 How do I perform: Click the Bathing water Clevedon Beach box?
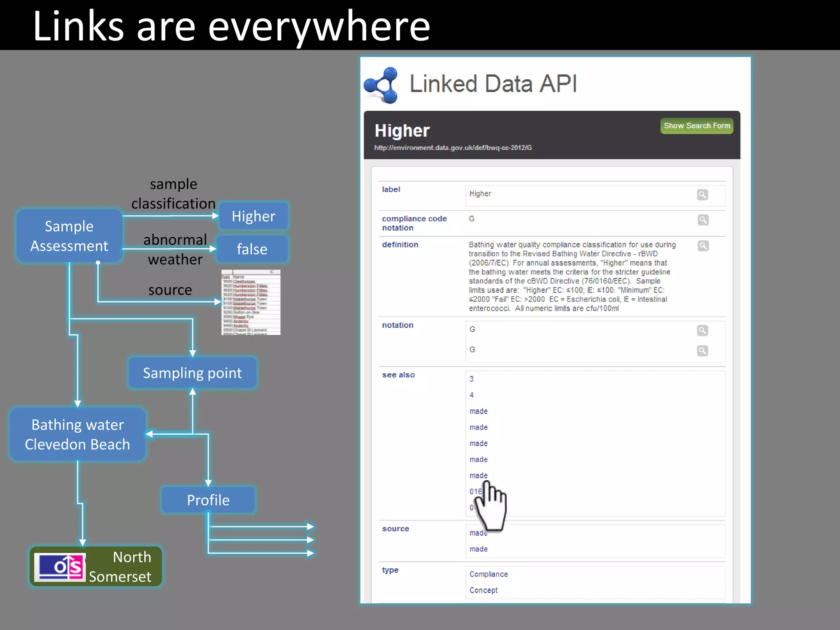point(78,434)
